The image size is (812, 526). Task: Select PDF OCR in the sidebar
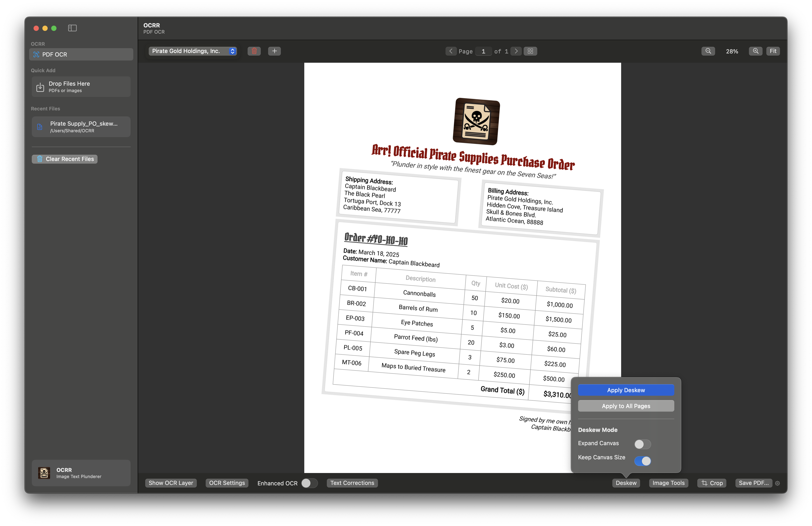(x=81, y=54)
